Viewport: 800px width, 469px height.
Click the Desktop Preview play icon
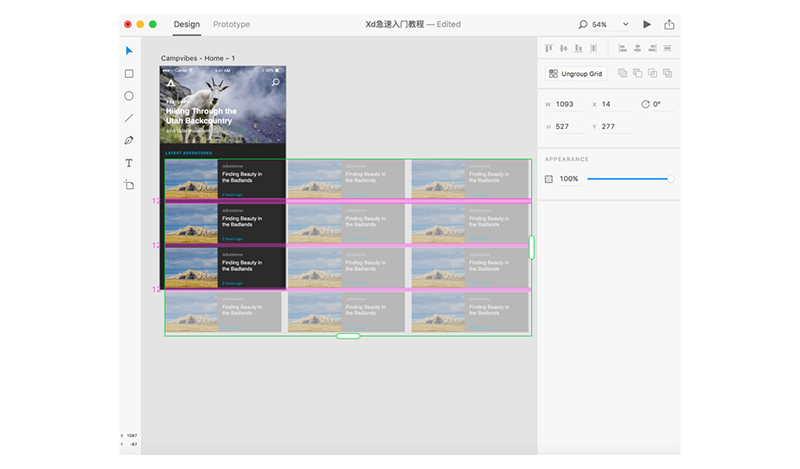click(x=647, y=24)
